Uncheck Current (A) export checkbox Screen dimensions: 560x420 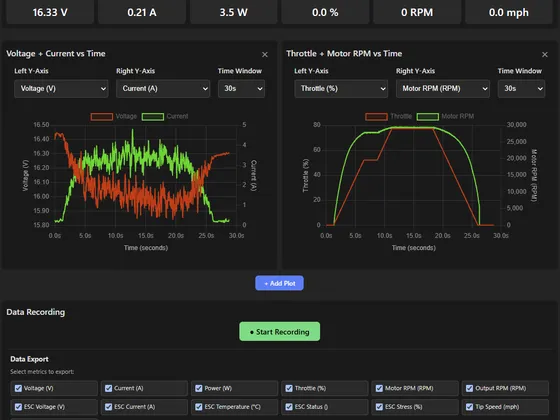[x=109, y=388]
